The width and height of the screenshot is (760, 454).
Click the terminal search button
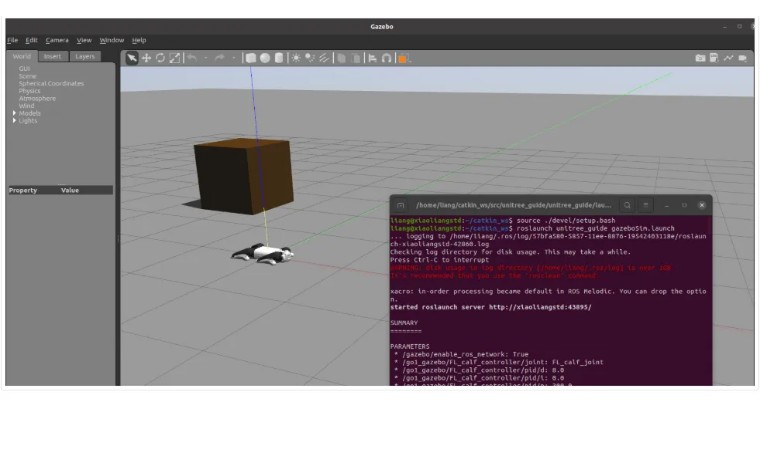(x=628, y=205)
